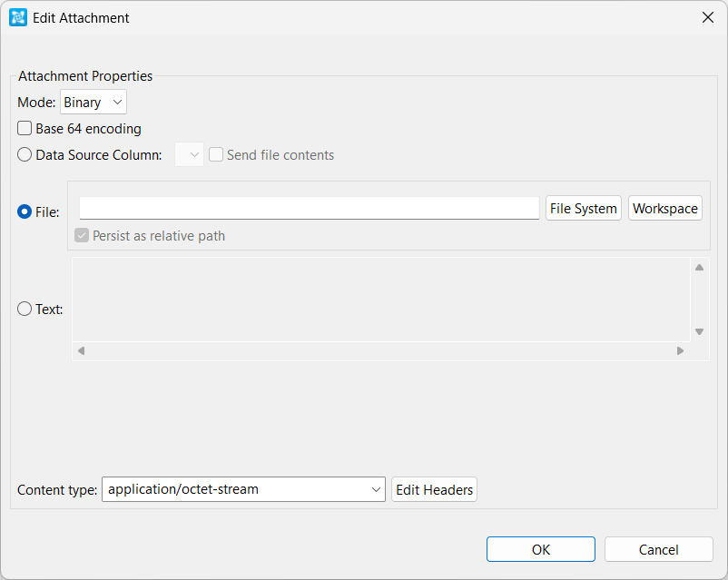Screen dimensions: 728x580
Task: Check the Send file contents option
Action: coord(216,154)
